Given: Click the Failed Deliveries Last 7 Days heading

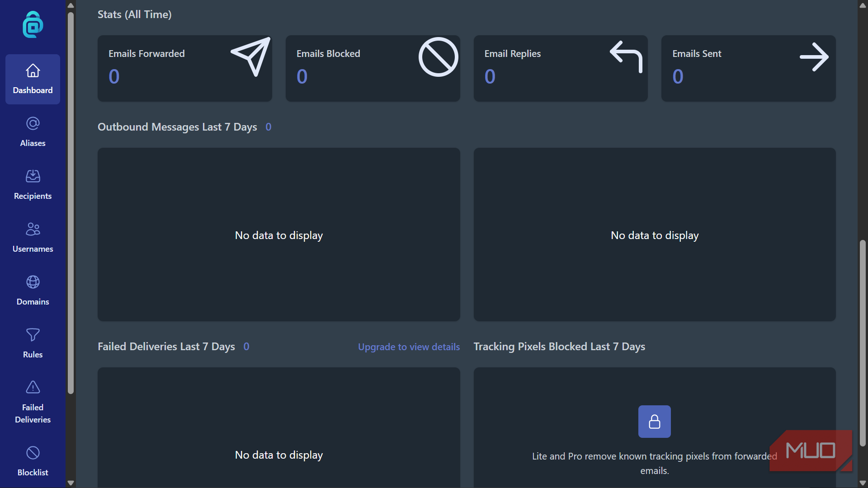Looking at the screenshot, I should (x=166, y=347).
